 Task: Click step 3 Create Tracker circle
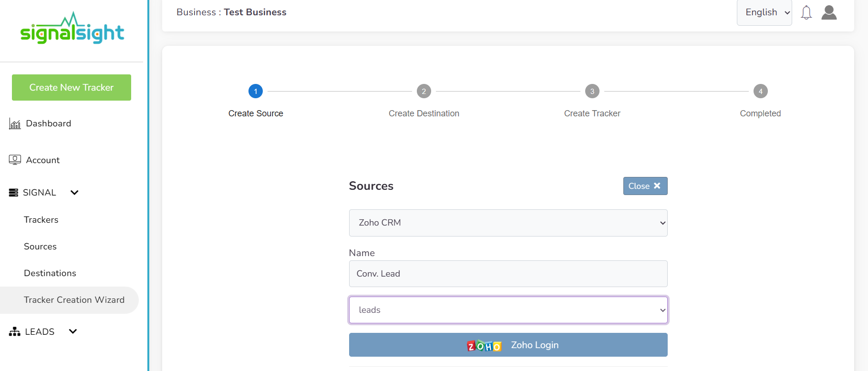592,91
